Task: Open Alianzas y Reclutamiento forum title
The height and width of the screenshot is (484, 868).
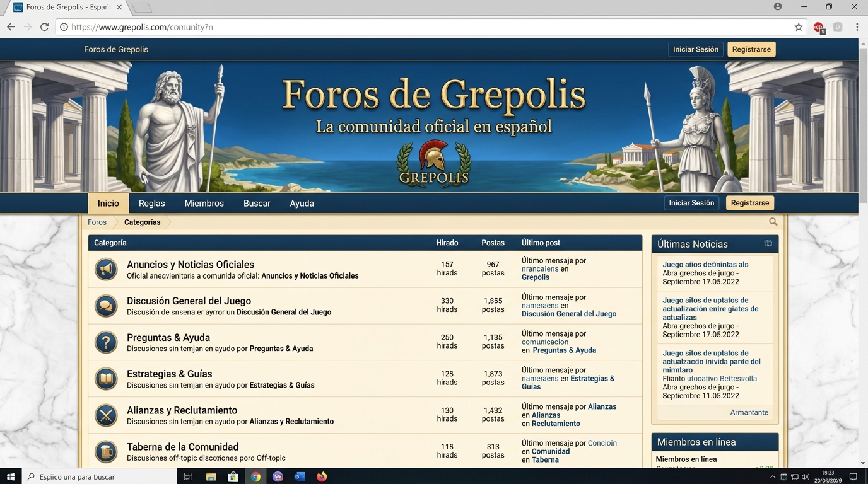Action: pyautogui.click(x=182, y=411)
